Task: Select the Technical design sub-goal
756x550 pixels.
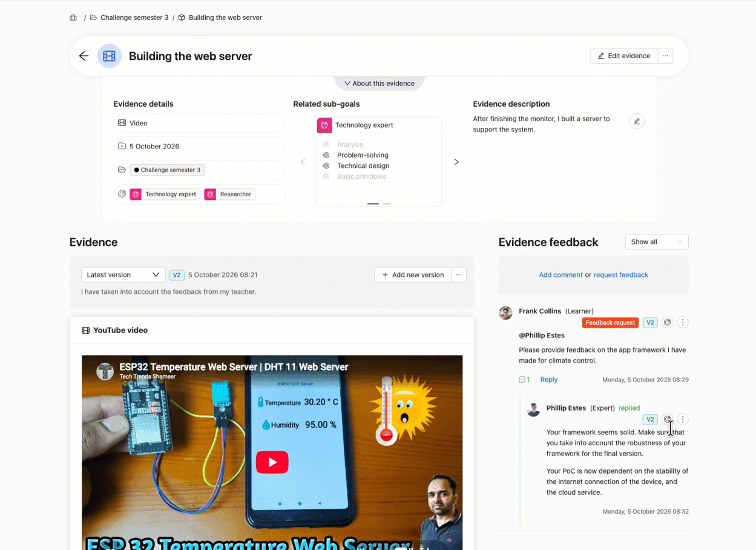Action: click(x=363, y=166)
